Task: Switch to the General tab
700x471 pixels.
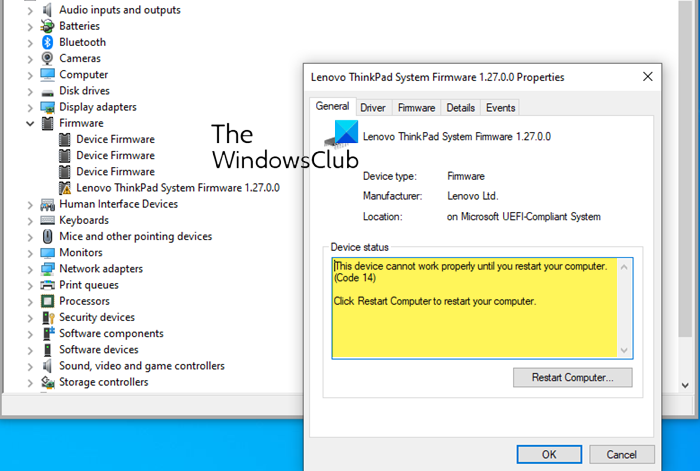Action: [x=332, y=106]
